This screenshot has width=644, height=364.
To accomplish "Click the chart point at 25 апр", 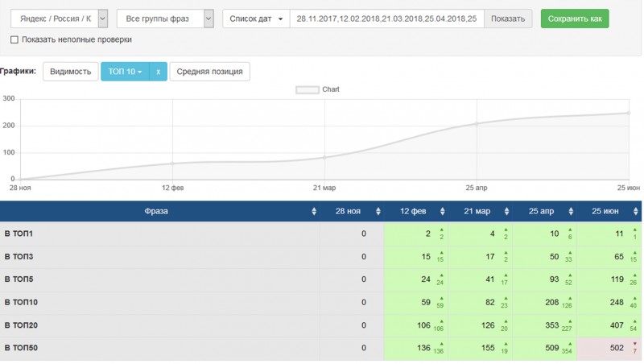I will click(477, 123).
